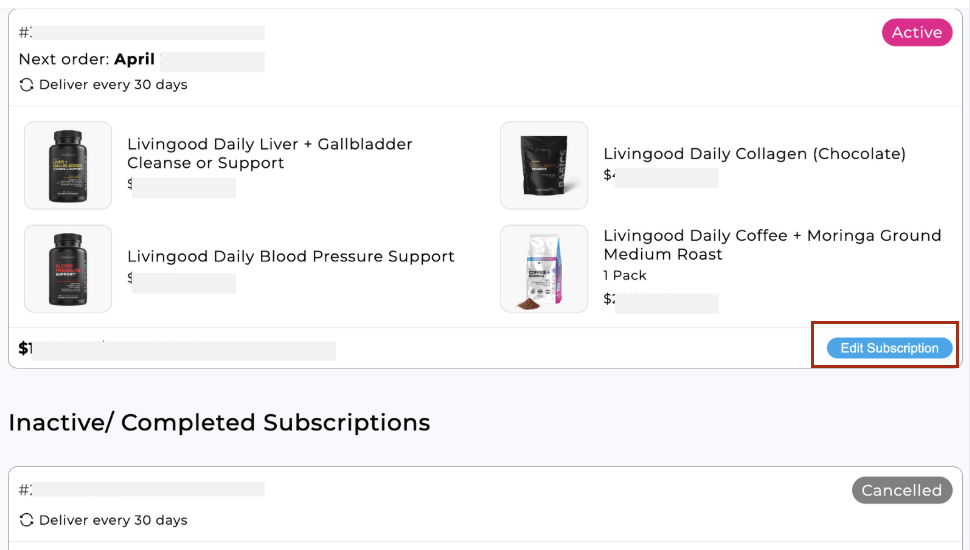Select Livingood Daily Blood Pressure Support name
This screenshot has width=970, height=550.
click(291, 256)
